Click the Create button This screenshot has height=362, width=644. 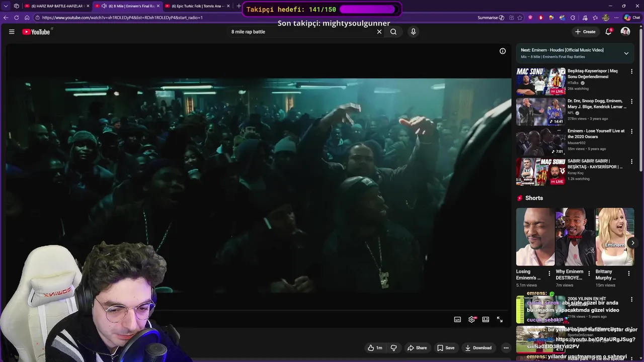[585, 32]
